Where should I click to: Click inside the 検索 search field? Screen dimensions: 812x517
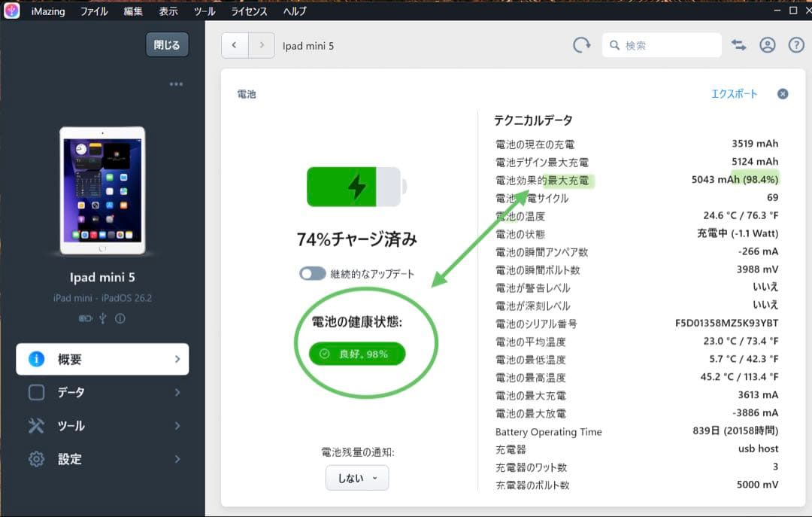pyautogui.click(x=662, y=45)
